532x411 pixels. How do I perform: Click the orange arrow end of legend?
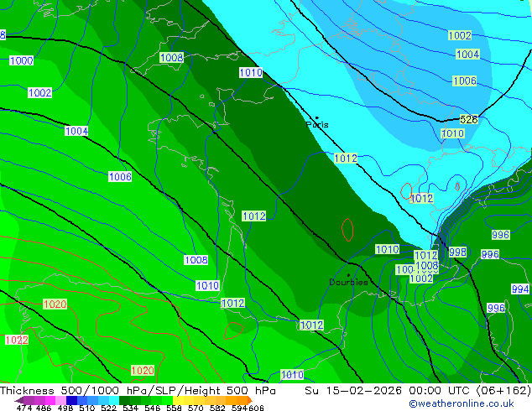point(250,400)
